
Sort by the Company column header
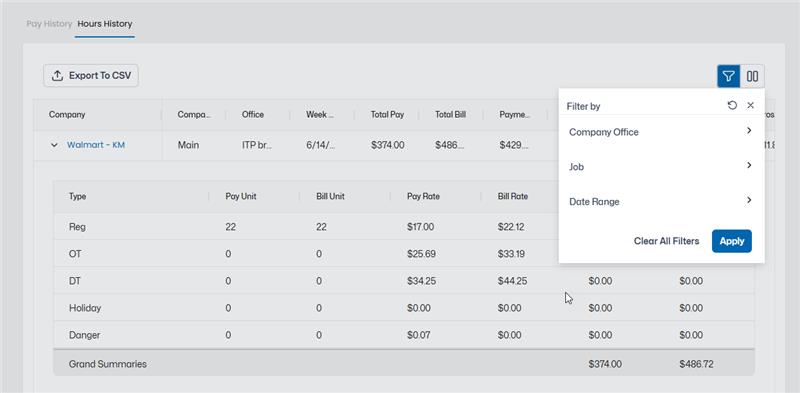(x=67, y=114)
